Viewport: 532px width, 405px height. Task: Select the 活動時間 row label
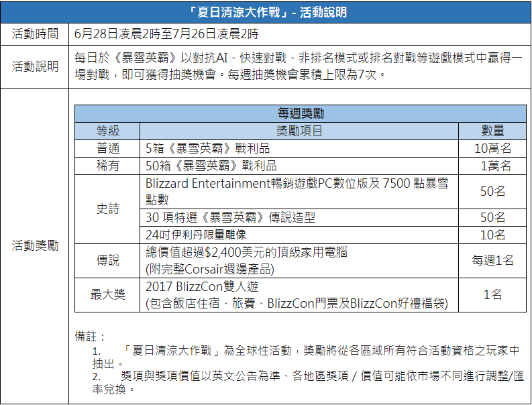coord(35,34)
